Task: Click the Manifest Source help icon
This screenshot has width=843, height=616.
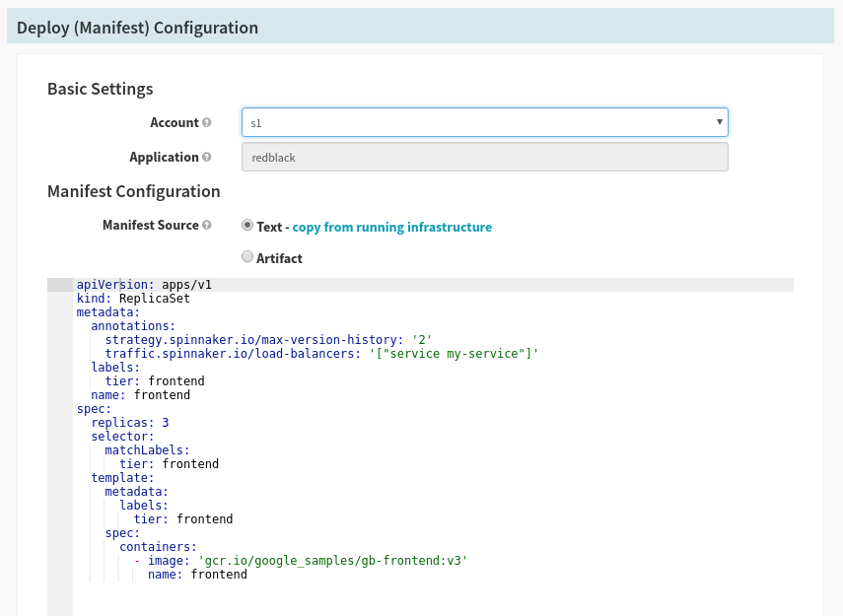Action: [207, 226]
